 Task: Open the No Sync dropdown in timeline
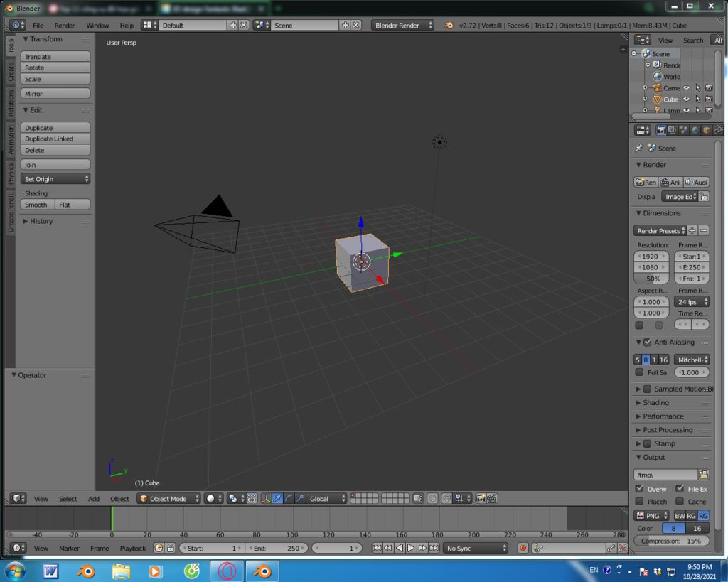click(476, 548)
